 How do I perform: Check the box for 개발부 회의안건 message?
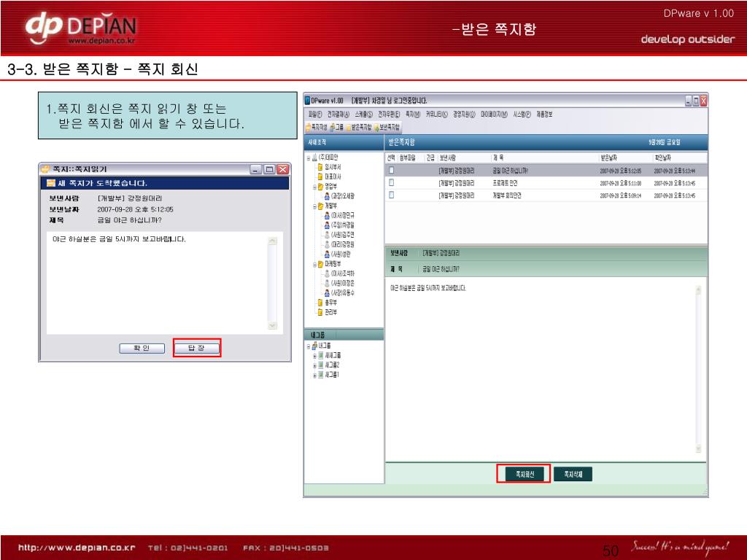click(391, 195)
